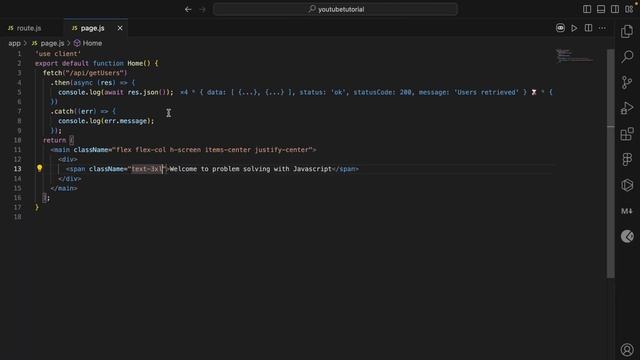Go forward using the right arrow in the title bar
This screenshot has width=640, height=360.
tap(202, 9)
